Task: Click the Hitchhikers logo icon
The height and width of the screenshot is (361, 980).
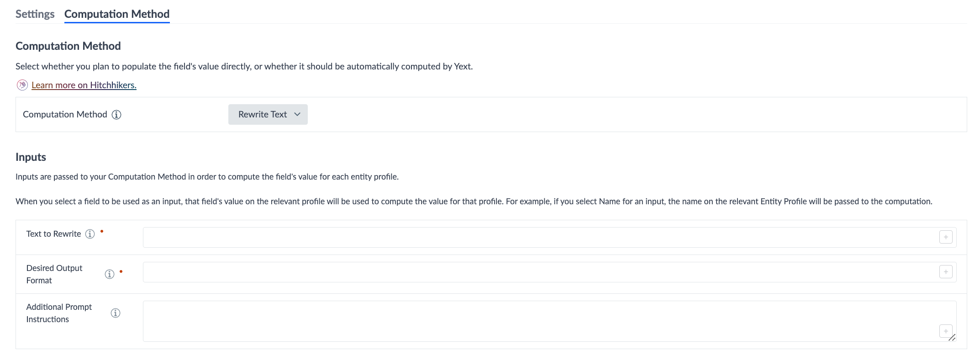Action: (22, 85)
